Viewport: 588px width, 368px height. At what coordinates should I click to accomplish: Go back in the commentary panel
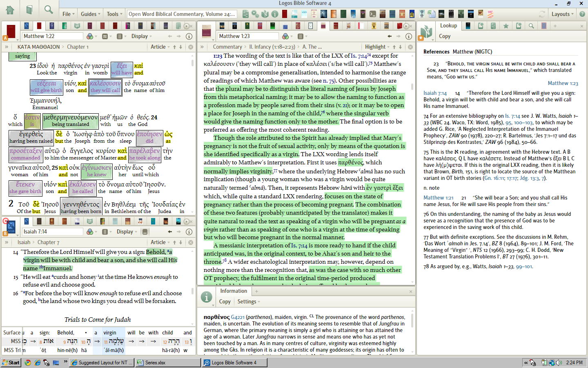coord(390,36)
